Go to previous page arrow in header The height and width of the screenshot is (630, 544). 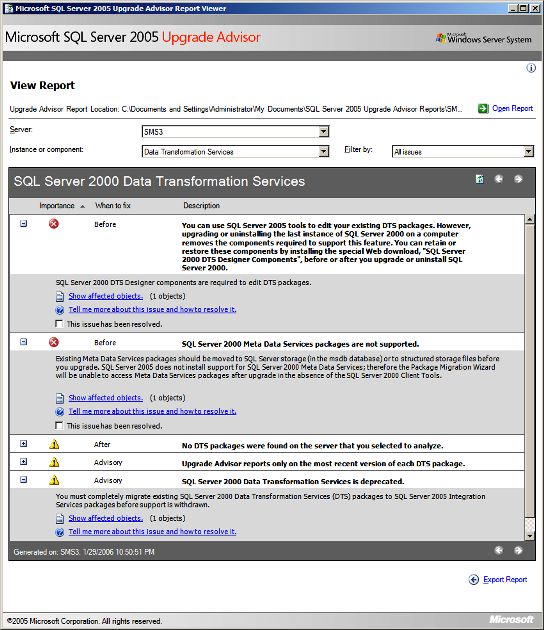coord(499,179)
